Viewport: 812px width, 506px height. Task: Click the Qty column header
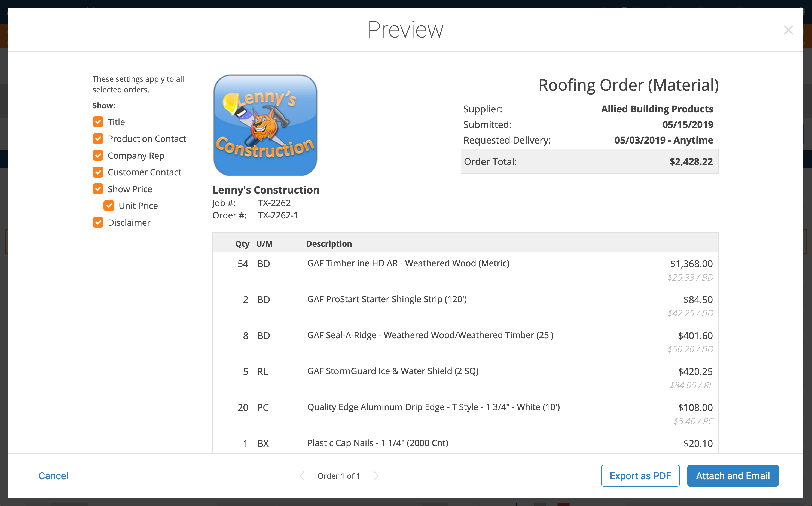tap(242, 244)
